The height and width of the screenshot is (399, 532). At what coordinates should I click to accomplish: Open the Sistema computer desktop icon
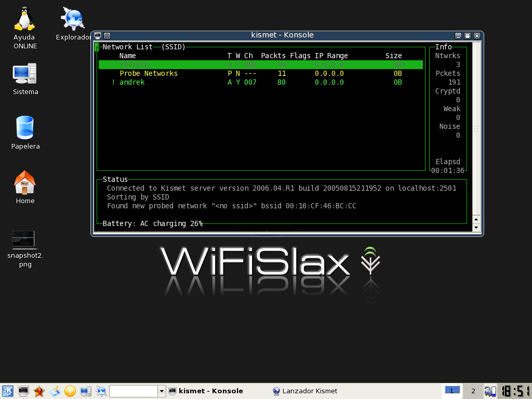[25, 74]
